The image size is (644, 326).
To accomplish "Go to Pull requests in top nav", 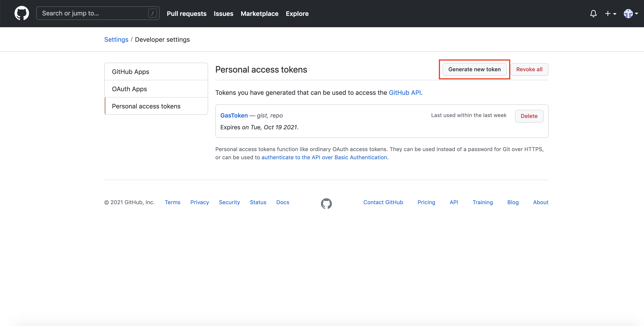I will click(187, 14).
